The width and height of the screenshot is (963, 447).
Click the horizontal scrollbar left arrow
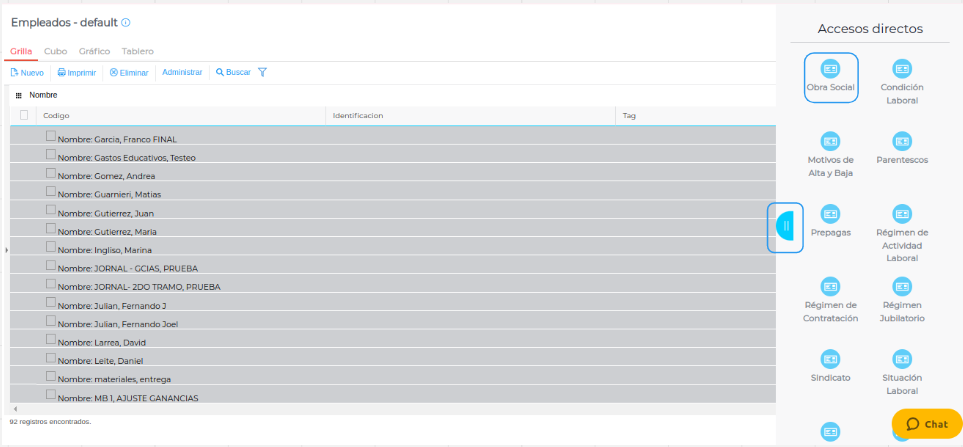point(14,409)
